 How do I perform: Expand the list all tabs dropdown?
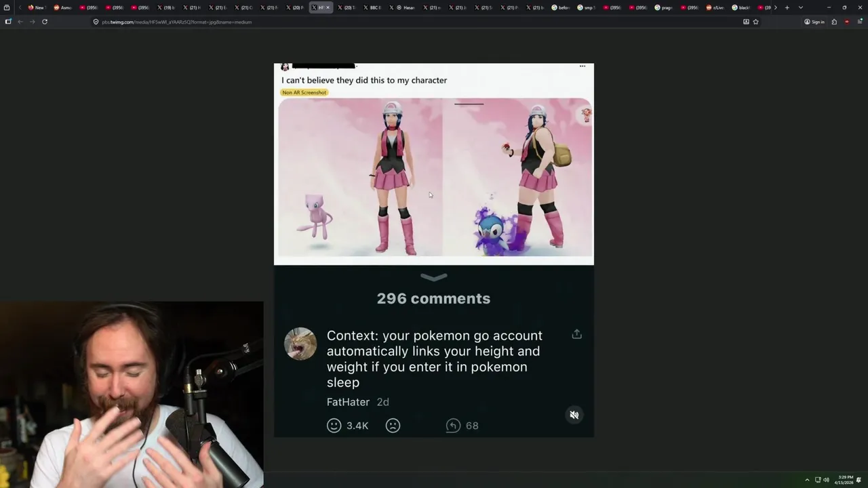point(801,7)
